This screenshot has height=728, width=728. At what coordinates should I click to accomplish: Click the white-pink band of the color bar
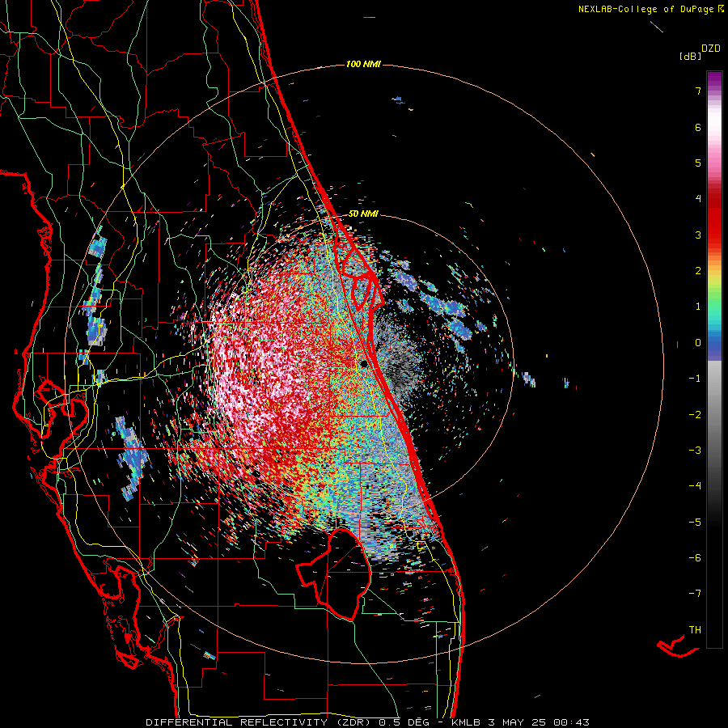tap(714, 128)
